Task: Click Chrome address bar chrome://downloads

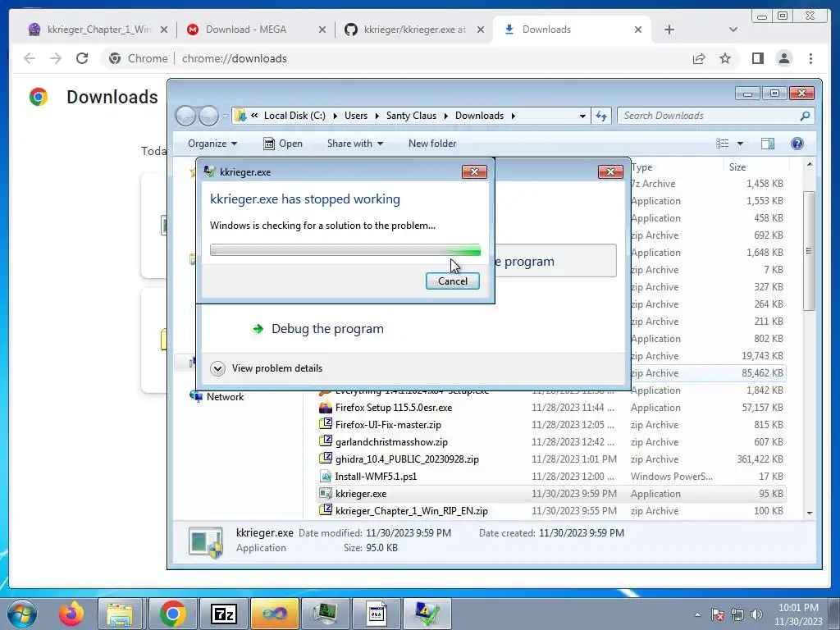Action: 235,58
